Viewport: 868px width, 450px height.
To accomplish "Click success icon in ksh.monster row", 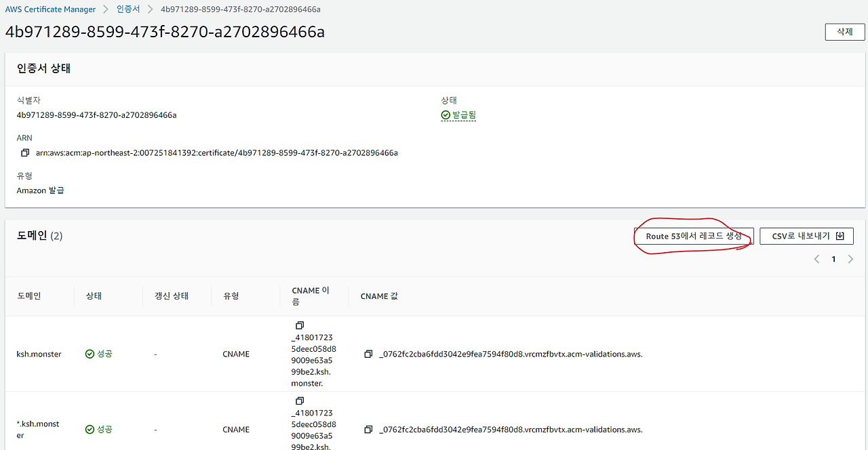I will (x=90, y=354).
